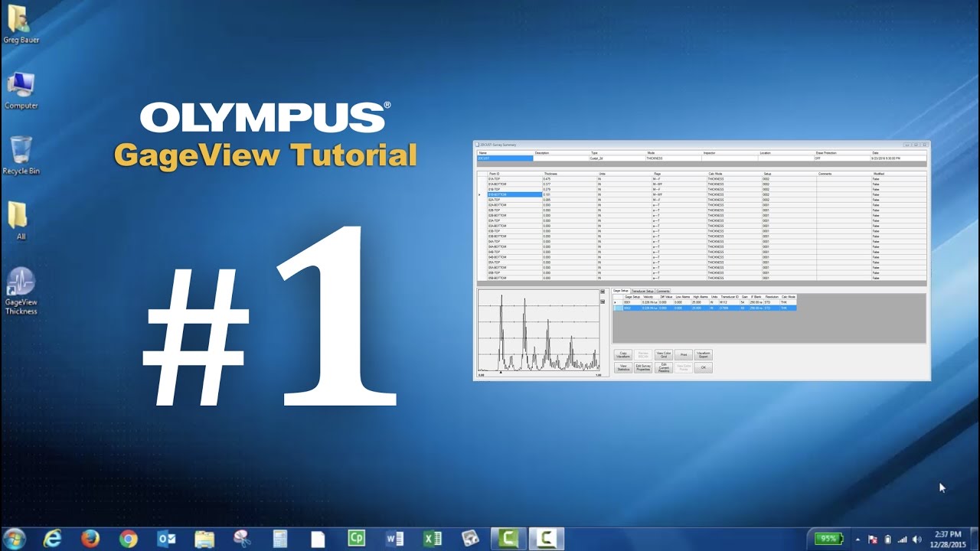Launch Adobe Captivate (Cp) from taskbar

356,539
